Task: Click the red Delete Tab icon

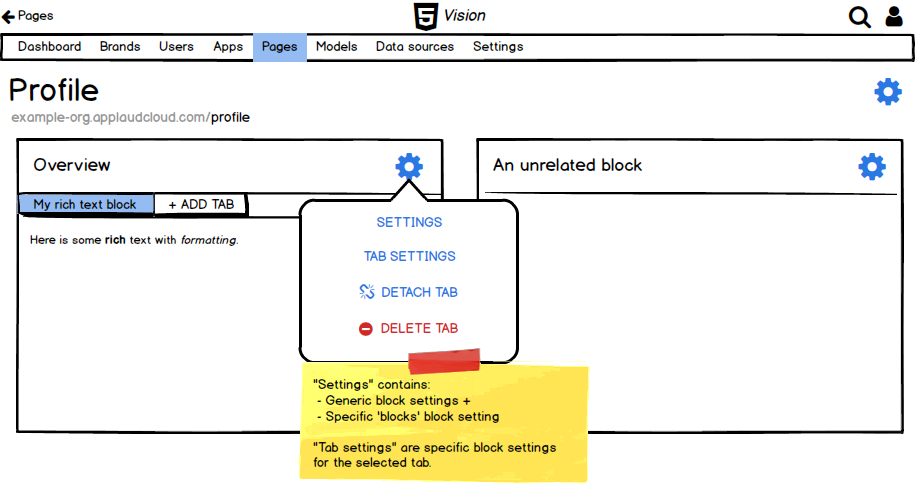Action: point(366,328)
